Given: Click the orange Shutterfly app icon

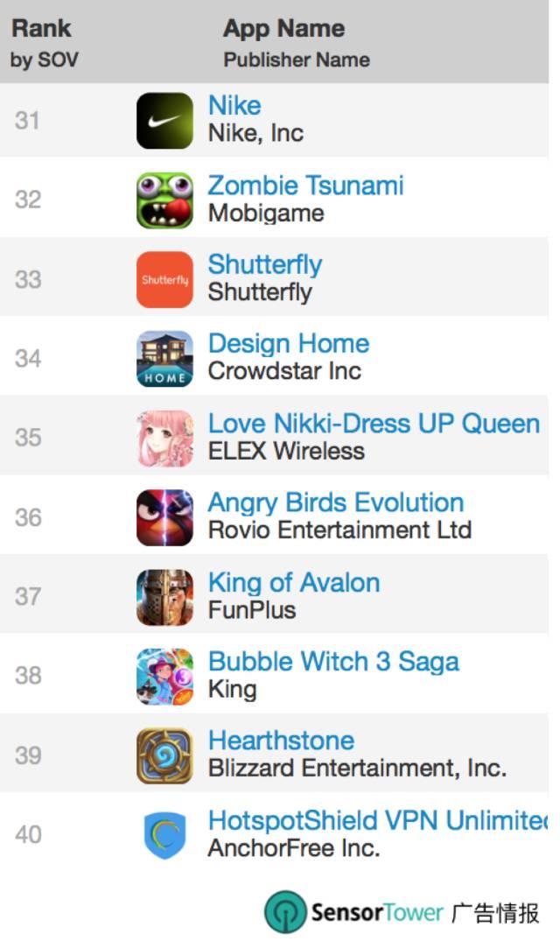Looking at the screenshot, I should point(164,280).
